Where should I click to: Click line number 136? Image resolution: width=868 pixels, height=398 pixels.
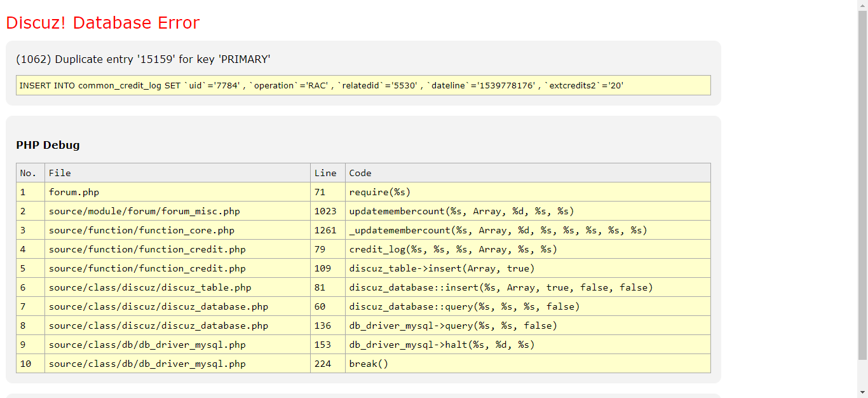coord(323,326)
